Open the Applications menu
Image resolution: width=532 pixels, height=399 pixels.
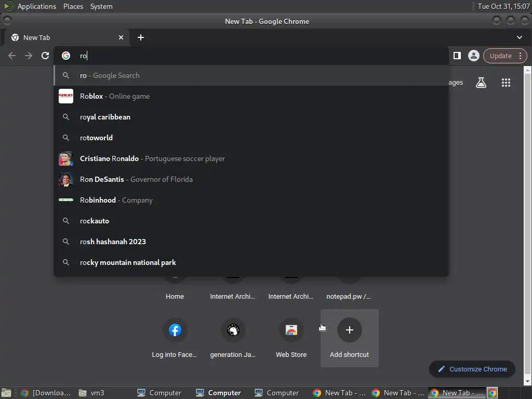pyautogui.click(x=37, y=6)
